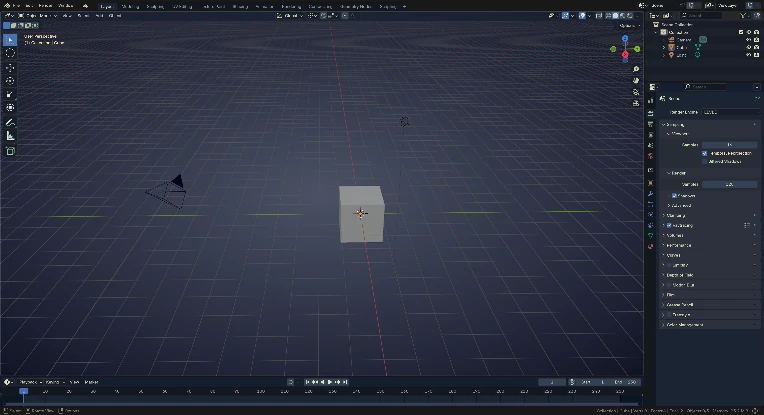Jump to the timeline end frame button
This screenshot has width=764, height=415.
tap(345, 382)
